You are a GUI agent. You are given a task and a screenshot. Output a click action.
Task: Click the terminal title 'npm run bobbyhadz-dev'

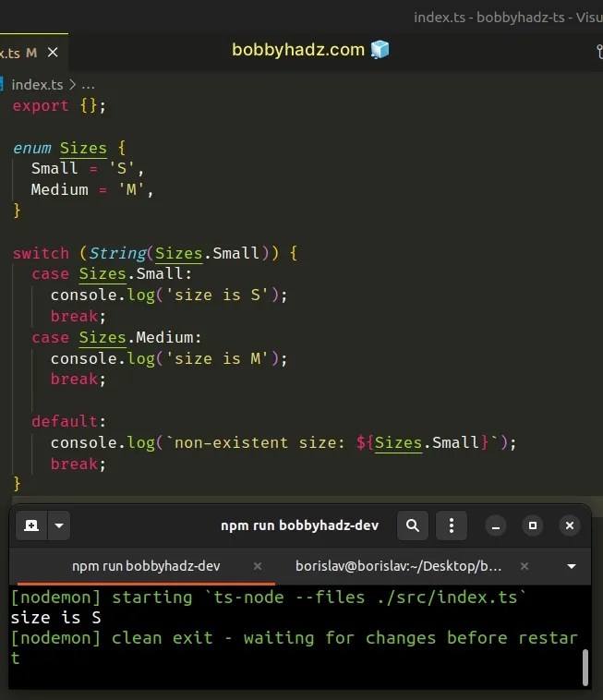tap(299, 525)
